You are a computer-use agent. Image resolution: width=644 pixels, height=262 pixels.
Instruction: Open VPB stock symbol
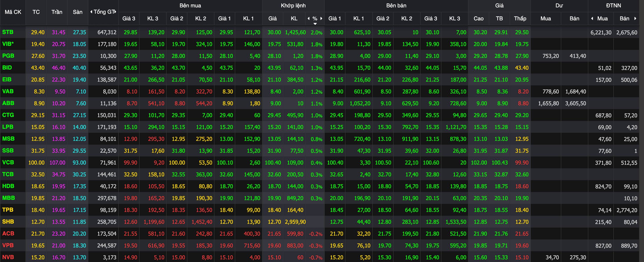point(8,245)
